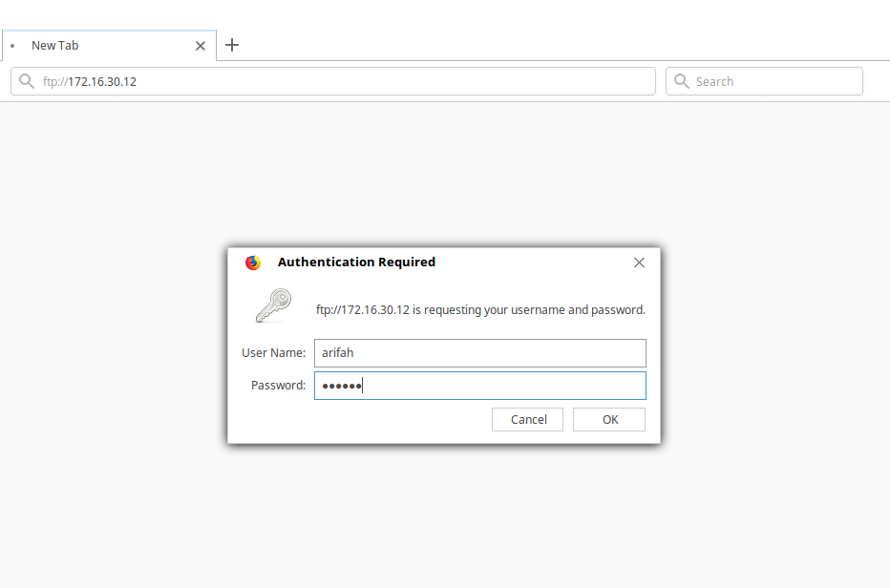Click the Firefox logo in the authentication dialog
The width and height of the screenshot is (890, 588).
pos(253,262)
